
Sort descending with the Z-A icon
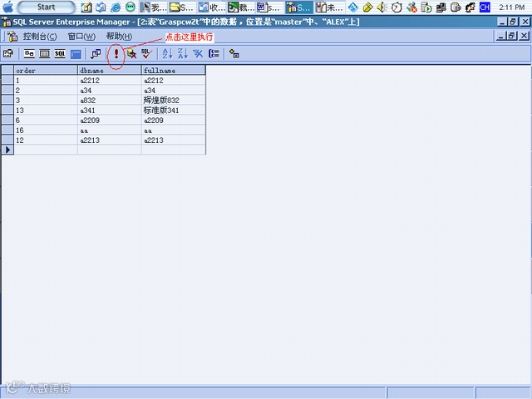click(183, 53)
